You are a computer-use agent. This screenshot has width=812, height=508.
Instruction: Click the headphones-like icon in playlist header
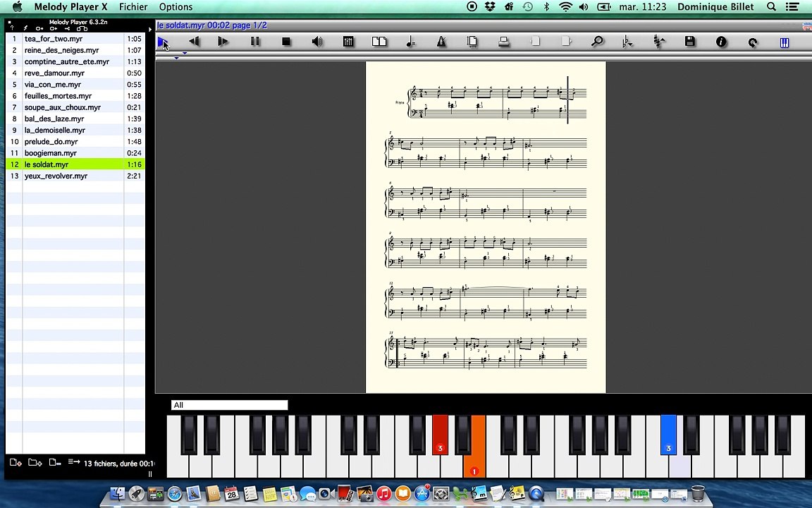82,28
